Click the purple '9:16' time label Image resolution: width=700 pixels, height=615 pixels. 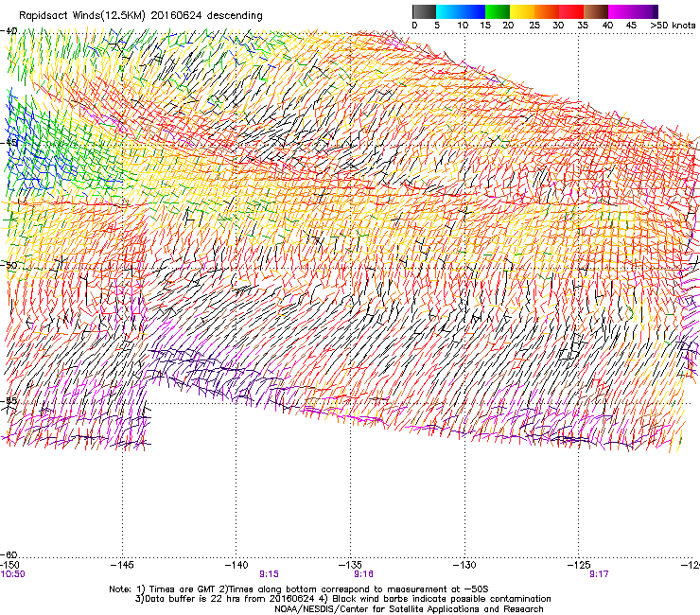(363, 574)
